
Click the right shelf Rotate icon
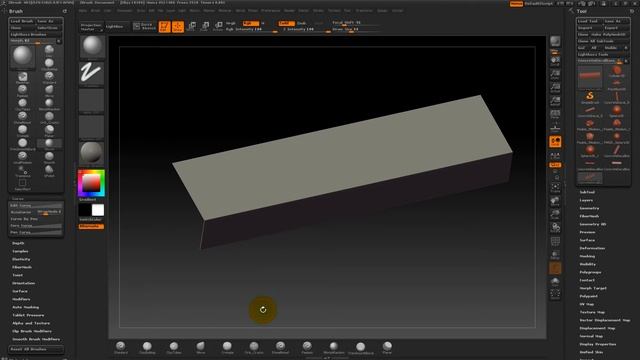click(x=555, y=228)
